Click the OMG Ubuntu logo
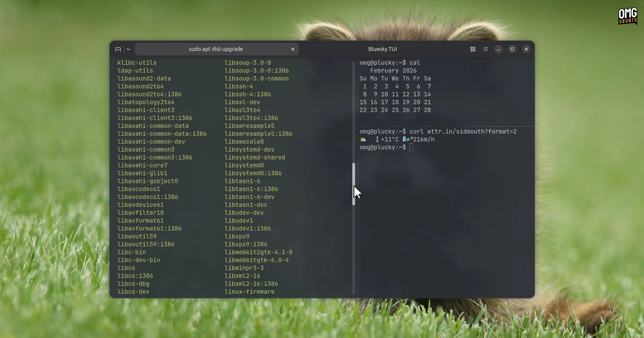 coord(627,16)
